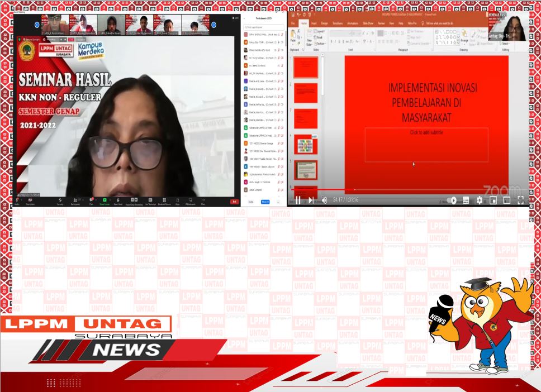Select PowerPoint Home tab

303,23
